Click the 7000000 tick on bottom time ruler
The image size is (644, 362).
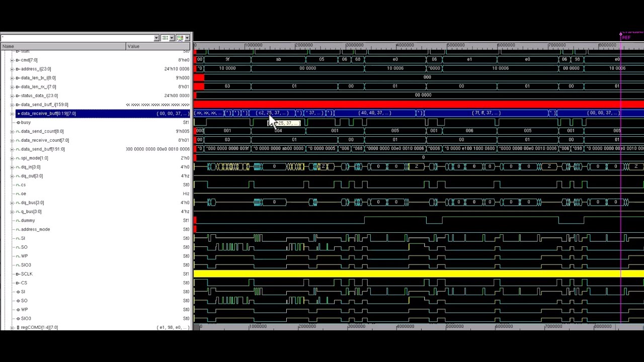(553, 326)
